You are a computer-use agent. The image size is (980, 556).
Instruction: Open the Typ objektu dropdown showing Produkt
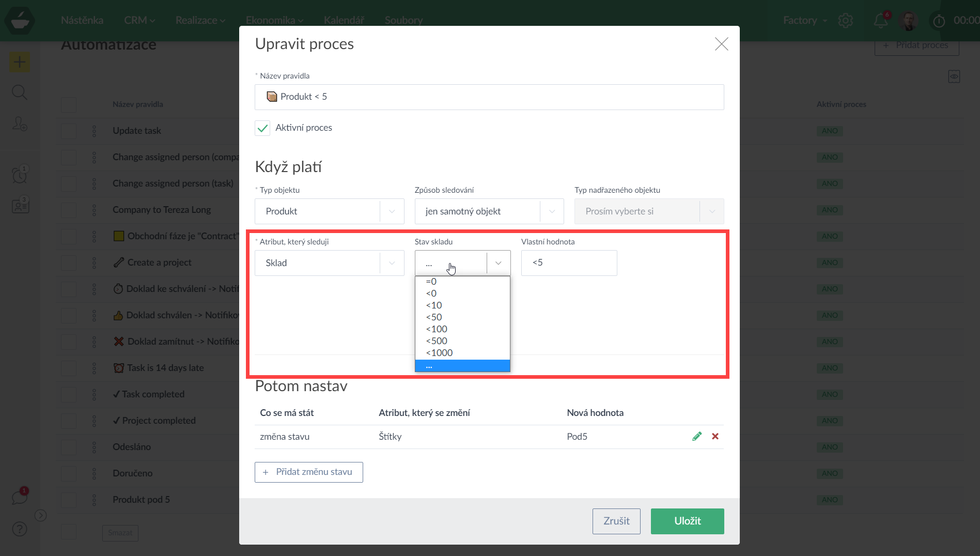(x=329, y=211)
